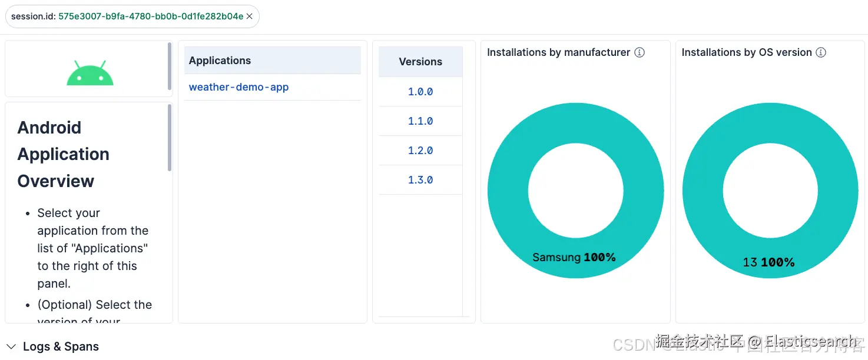
Task: Click the Samsung 100% chart label
Action: click(x=574, y=257)
